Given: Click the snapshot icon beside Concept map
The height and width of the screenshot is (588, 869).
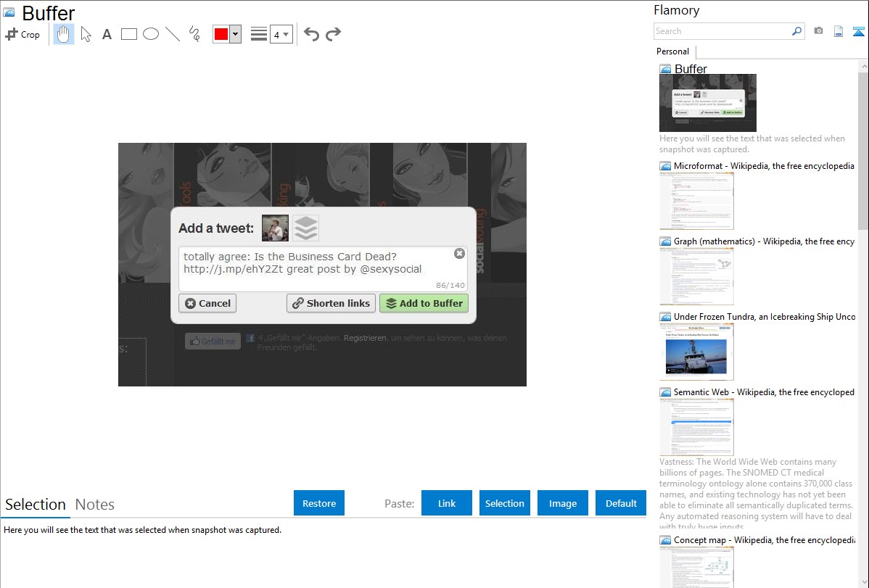Looking at the screenshot, I should click(665, 540).
